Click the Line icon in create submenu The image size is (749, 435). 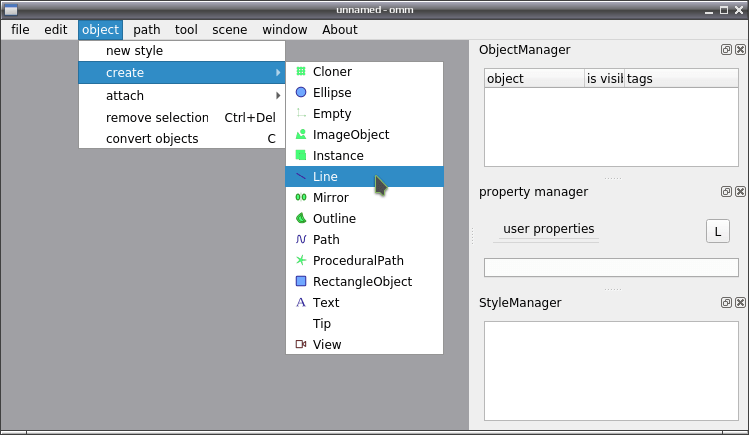pos(301,177)
